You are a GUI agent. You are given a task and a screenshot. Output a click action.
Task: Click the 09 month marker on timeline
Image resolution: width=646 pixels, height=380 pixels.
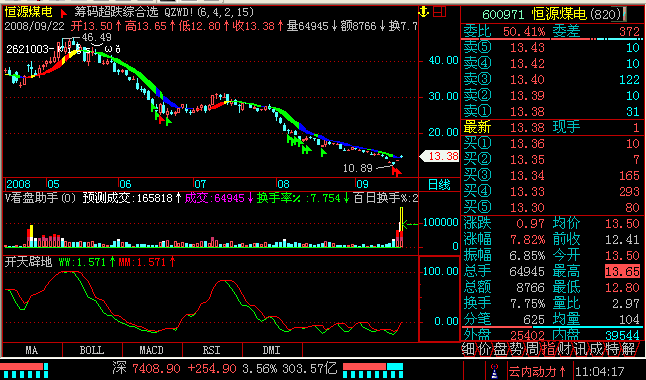click(x=362, y=184)
